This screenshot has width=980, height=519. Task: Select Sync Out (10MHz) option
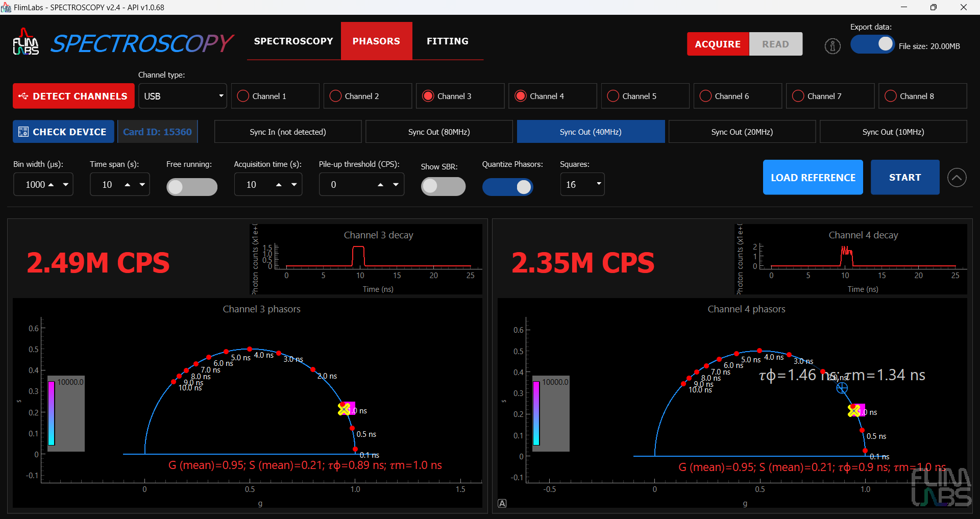click(893, 132)
